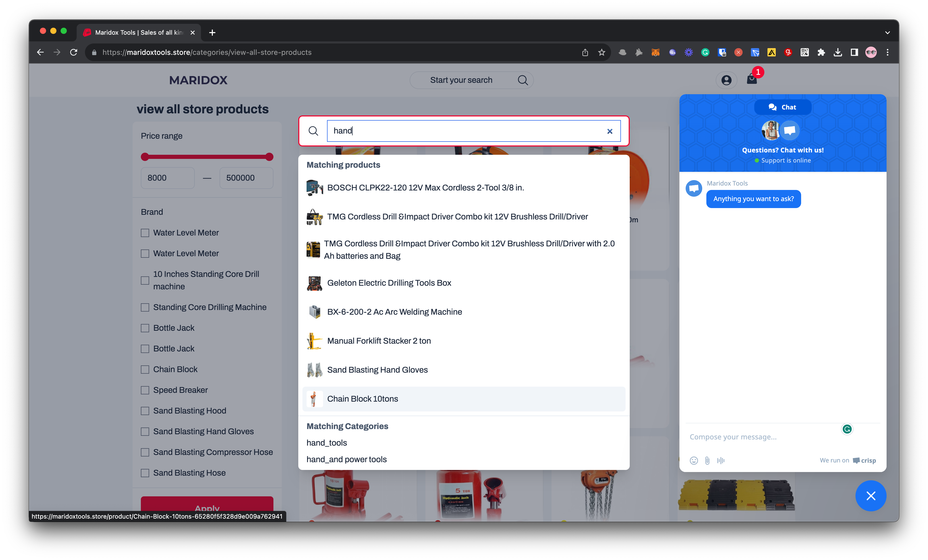928x560 pixels.
Task: Click 'Anything you want to ask?' message
Action: [x=753, y=199]
